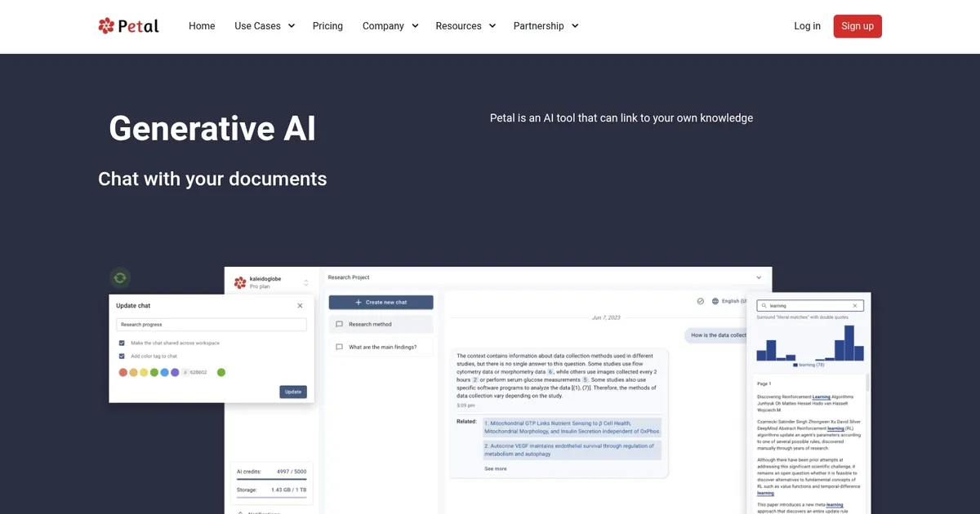
Task: Open related paper Autocrine VEGF maintains endothelial survival
Action: (572, 450)
